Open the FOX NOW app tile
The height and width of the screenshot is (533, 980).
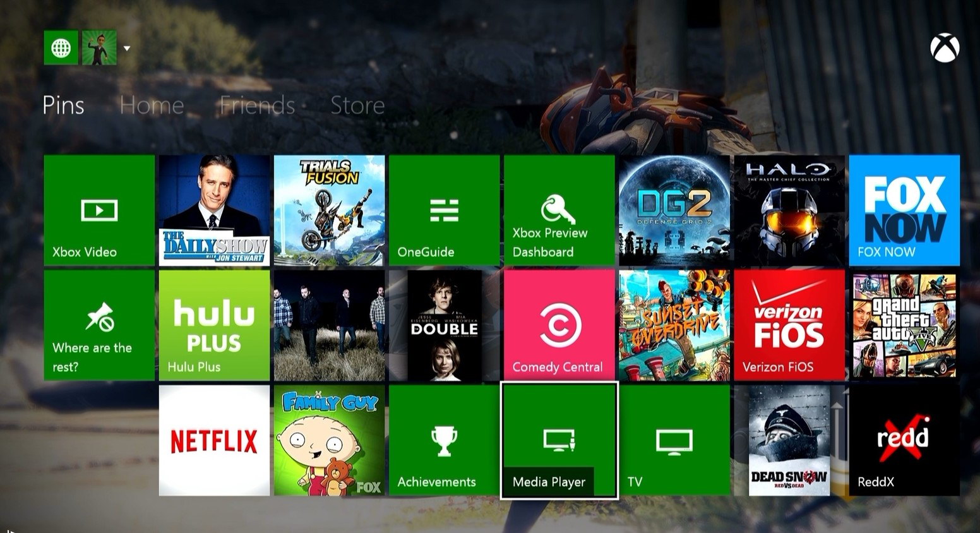pos(904,210)
